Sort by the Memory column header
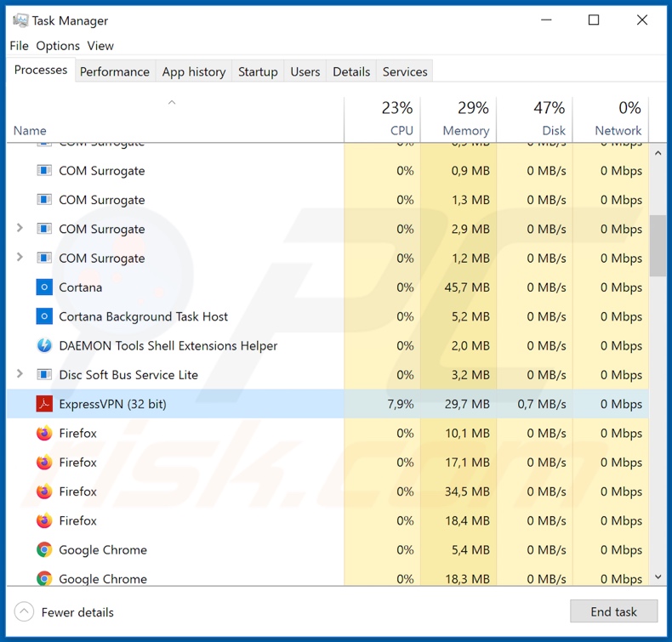The image size is (672, 642). [458, 120]
